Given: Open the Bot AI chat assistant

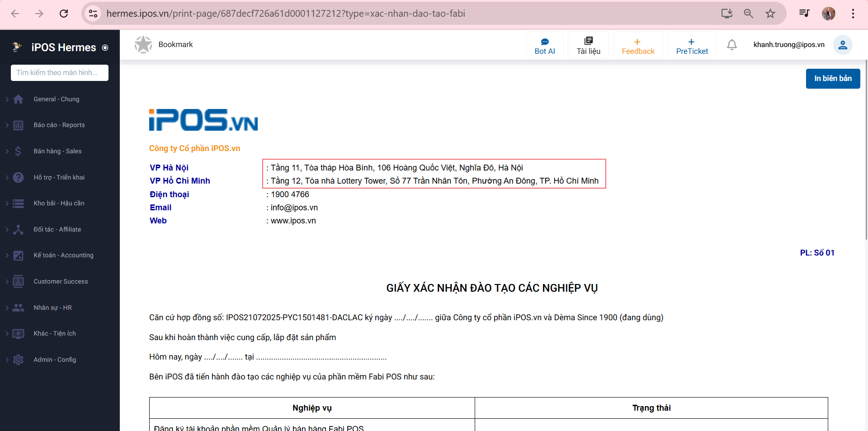Looking at the screenshot, I should tap(545, 45).
